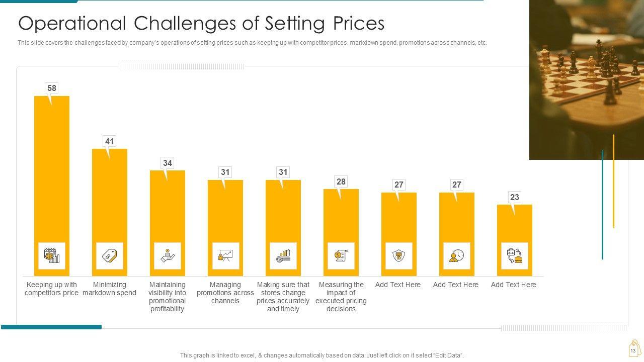Click the briefcase exchange icon in last bar
Screen dimensions: 644x362
coord(515,256)
